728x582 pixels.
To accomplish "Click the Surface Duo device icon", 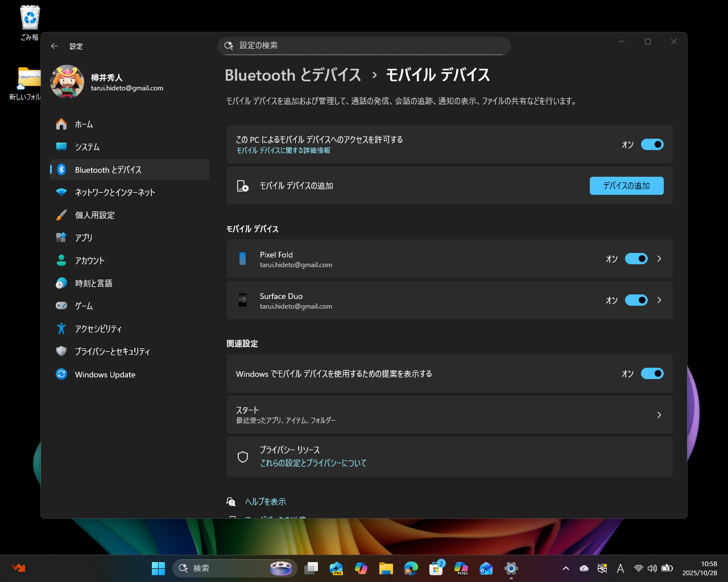I will tap(243, 300).
